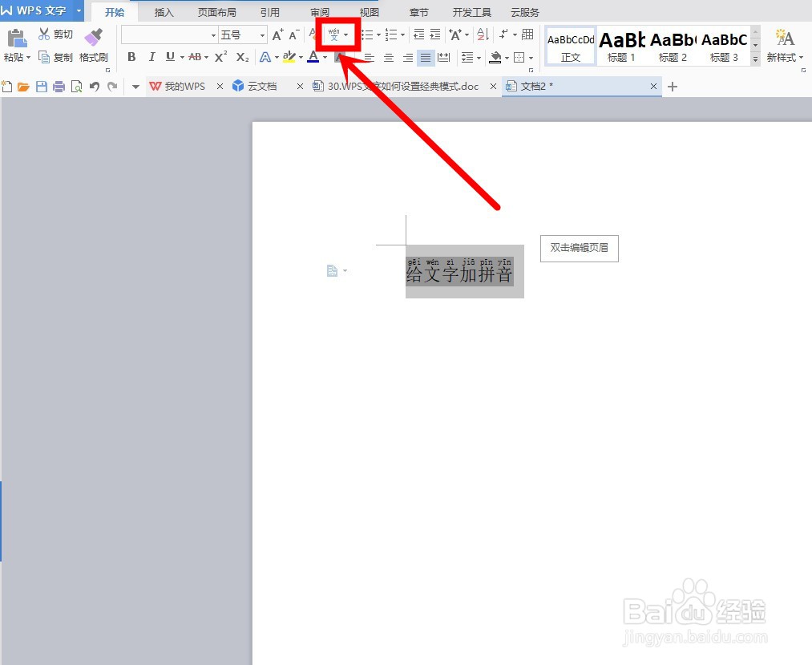Viewport: 812px width, 665px height.
Task: Click the pinyin guide (wén 文) icon
Action: [x=334, y=34]
